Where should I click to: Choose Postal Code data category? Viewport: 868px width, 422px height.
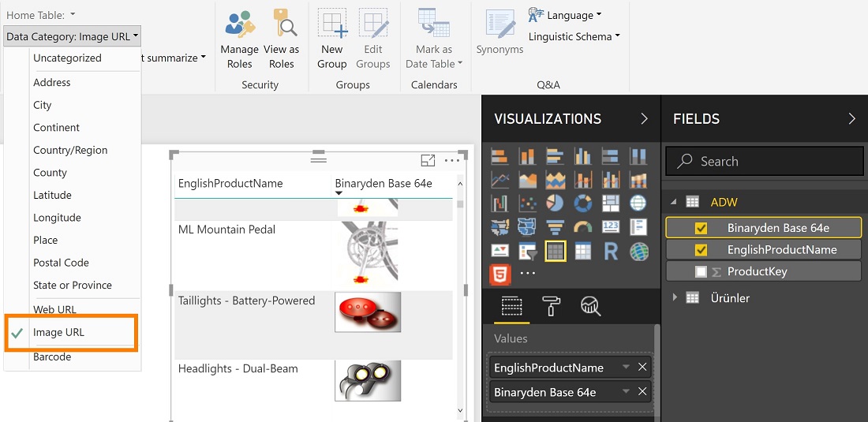[x=61, y=263]
